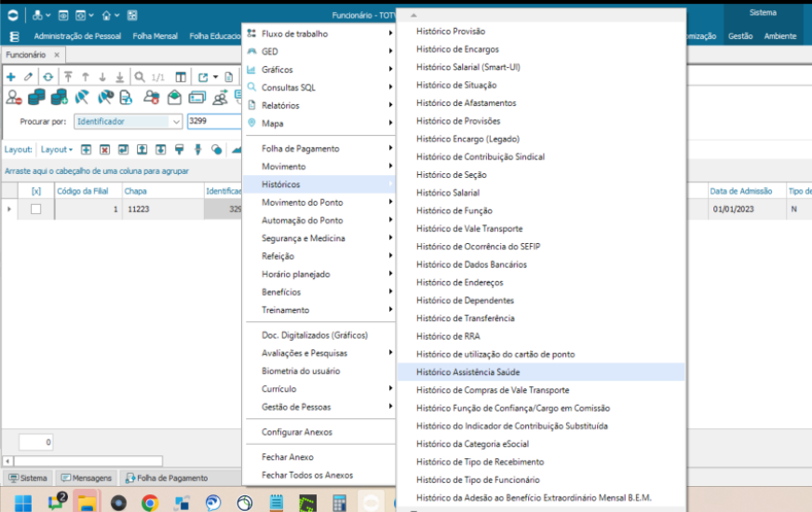Go to next record down arrow
The height and width of the screenshot is (512, 812).
102,77
